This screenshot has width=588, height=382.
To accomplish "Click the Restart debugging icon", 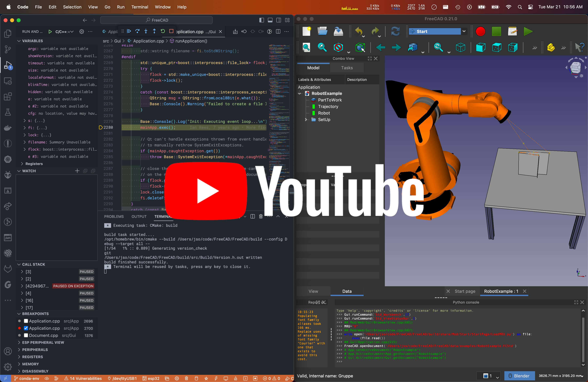I will (x=163, y=31).
